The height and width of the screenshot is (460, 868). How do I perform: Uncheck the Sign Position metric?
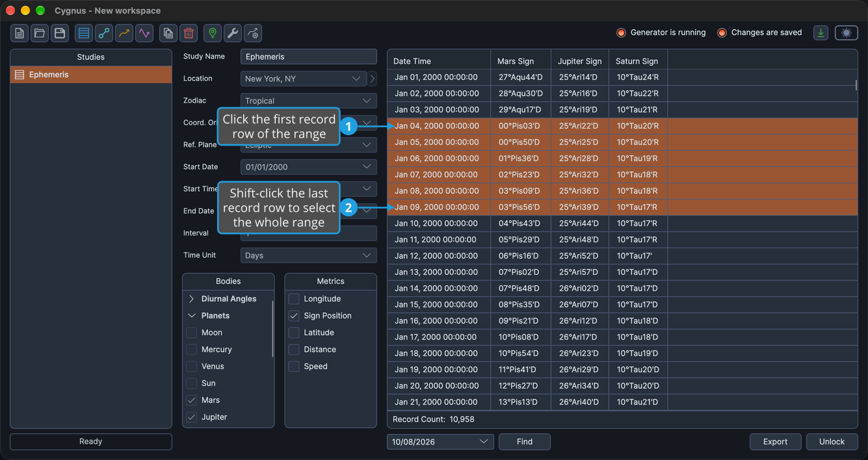(x=294, y=316)
